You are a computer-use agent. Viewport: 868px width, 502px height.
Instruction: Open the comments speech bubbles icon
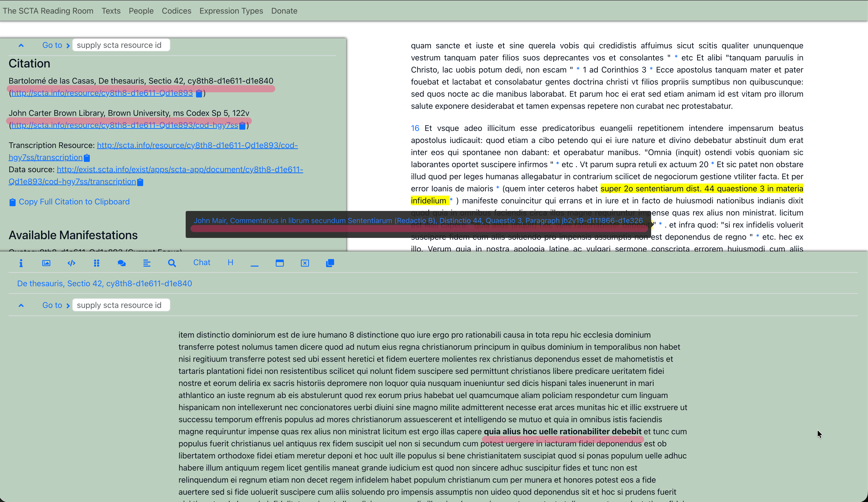[122, 263]
